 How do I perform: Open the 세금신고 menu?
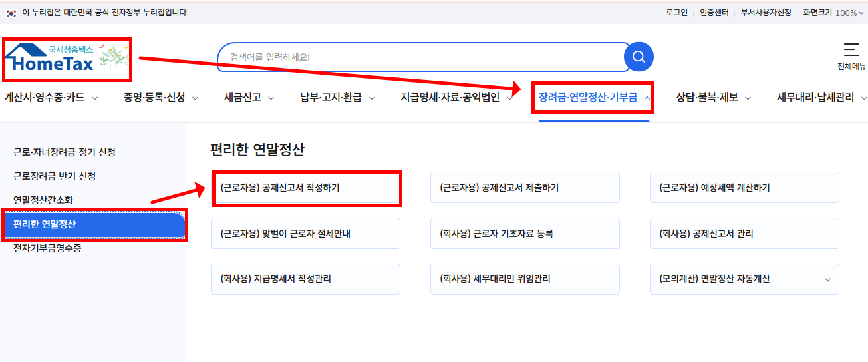(x=249, y=98)
